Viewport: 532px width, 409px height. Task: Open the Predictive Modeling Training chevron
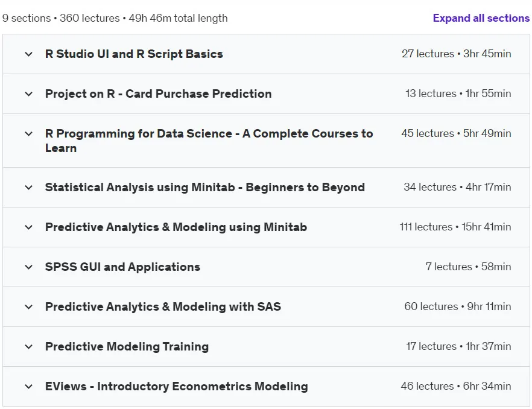point(29,346)
